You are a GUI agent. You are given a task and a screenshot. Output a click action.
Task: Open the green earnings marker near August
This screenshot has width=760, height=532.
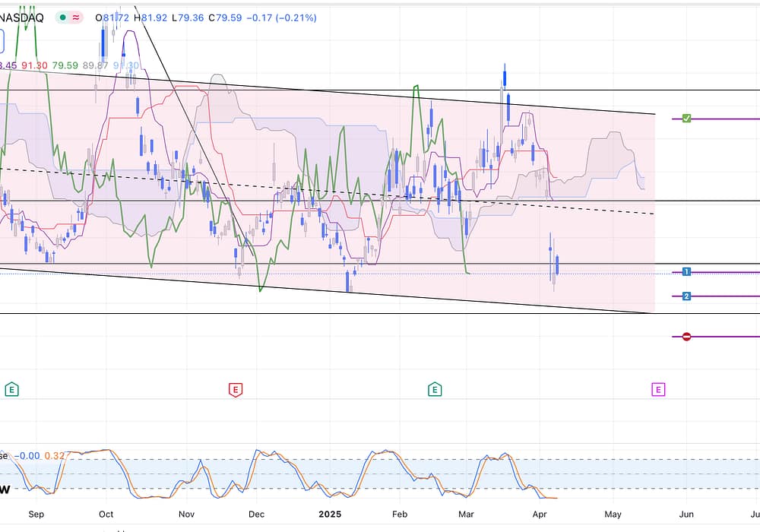pyautogui.click(x=11, y=390)
